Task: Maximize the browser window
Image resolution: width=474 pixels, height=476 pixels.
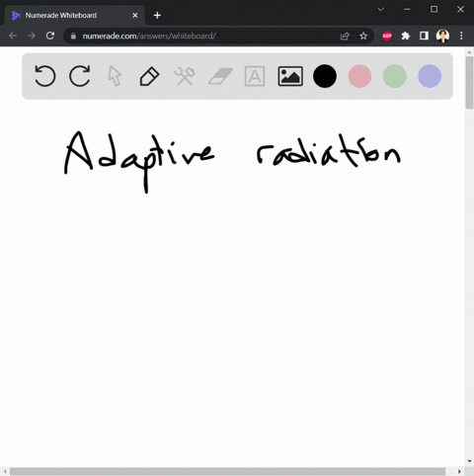Action: pyautogui.click(x=434, y=9)
